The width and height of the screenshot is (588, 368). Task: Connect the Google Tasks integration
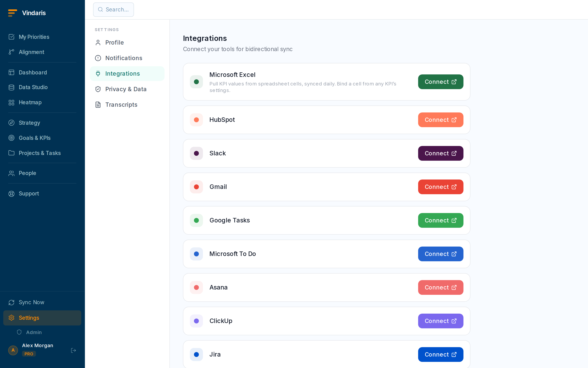tap(441, 221)
